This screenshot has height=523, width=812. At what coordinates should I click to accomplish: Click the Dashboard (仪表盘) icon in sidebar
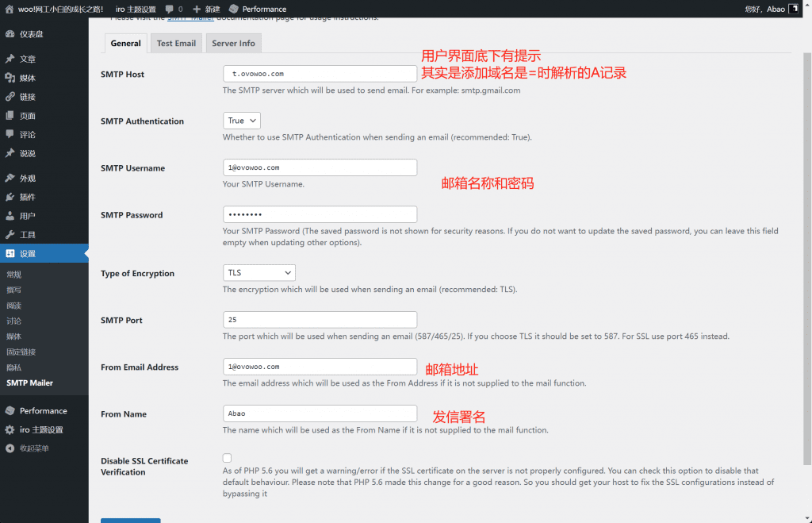10,34
